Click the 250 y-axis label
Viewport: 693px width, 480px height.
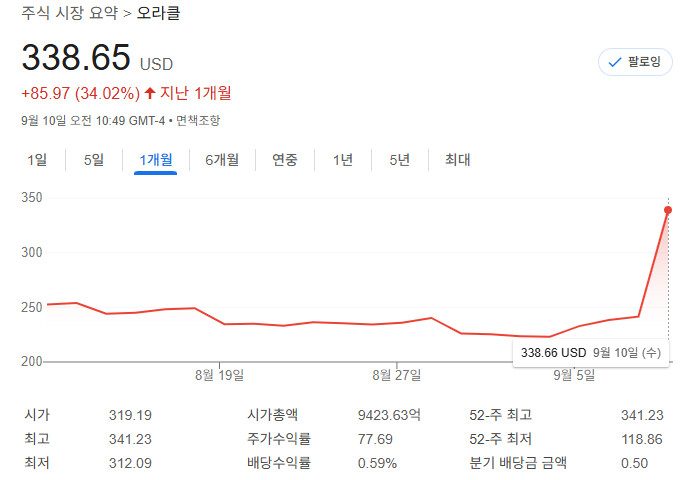pyautogui.click(x=32, y=307)
